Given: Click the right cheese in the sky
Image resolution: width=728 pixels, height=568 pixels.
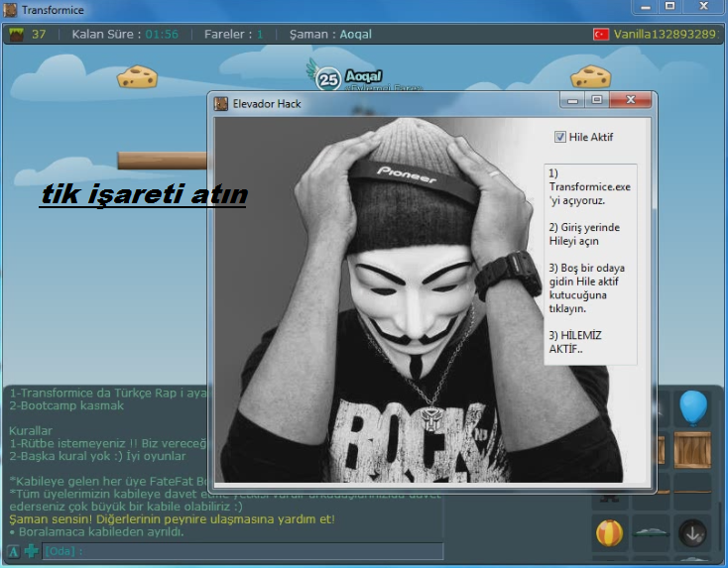Looking at the screenshot, I should [590, 77].
